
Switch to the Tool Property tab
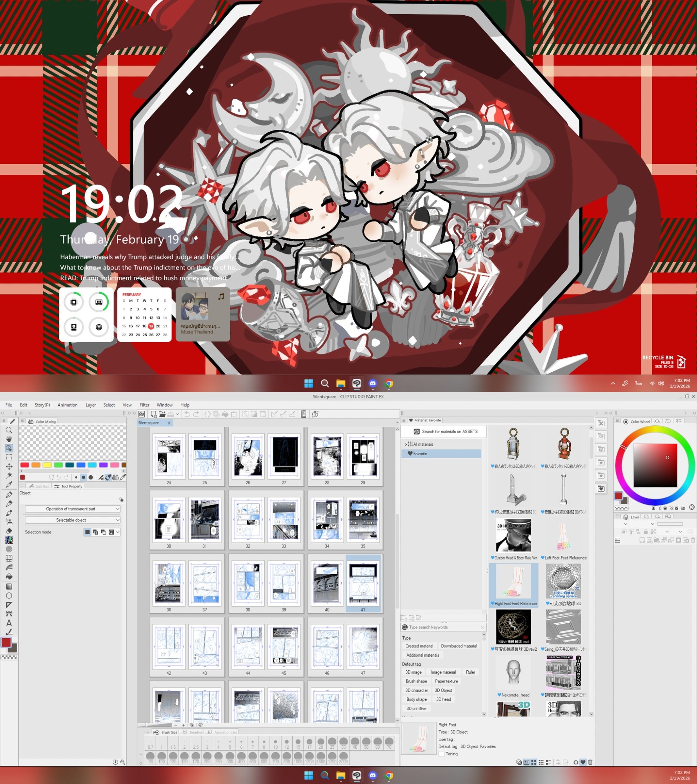68,486
